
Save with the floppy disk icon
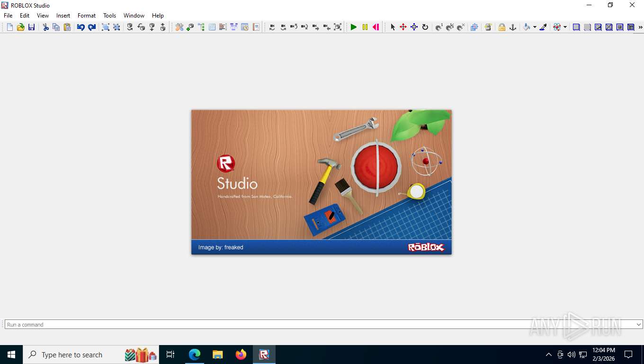(x=31, y=27)
